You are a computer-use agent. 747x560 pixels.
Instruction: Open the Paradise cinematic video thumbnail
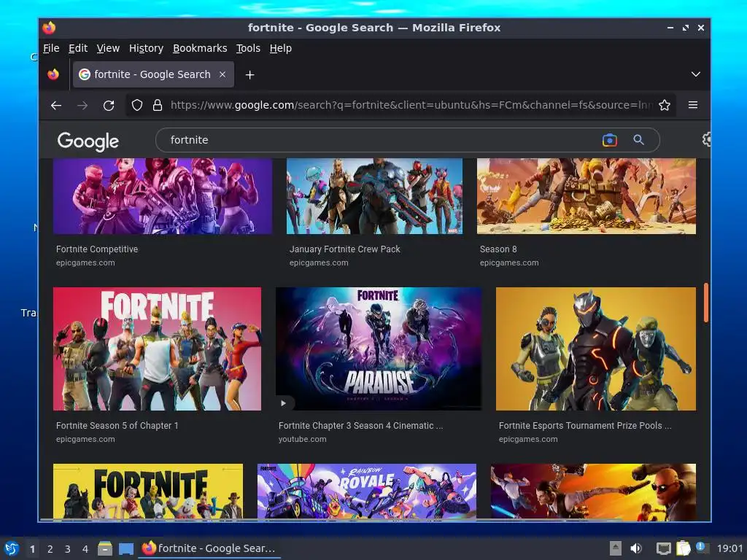tap(379, 349)
